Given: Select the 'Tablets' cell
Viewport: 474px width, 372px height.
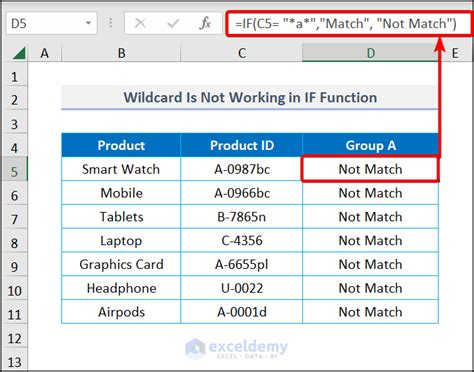Looking at the screenshot, I should click(x=121, y=217).
